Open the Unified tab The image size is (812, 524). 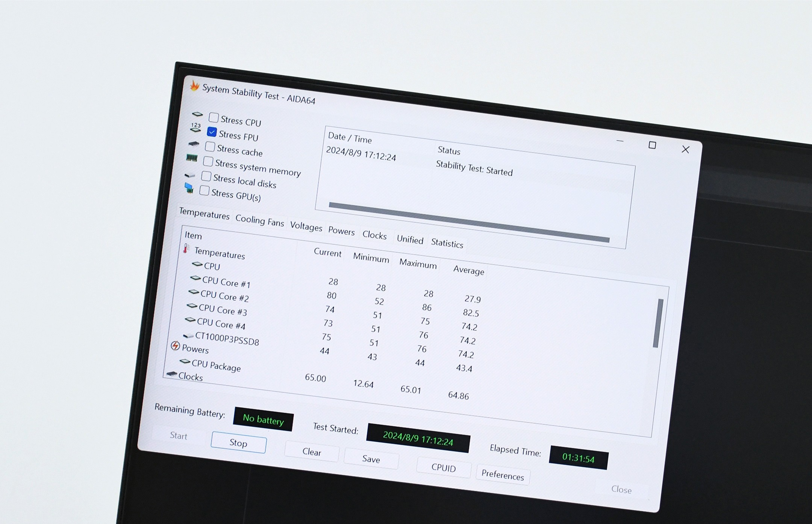tap(410, 239)
